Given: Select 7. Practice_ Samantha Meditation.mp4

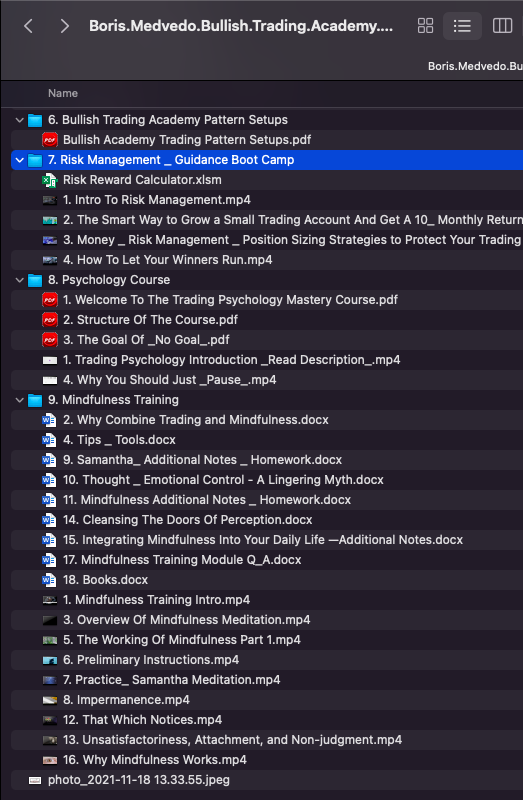Looking at the screenshot, I should tap(171, 680).
